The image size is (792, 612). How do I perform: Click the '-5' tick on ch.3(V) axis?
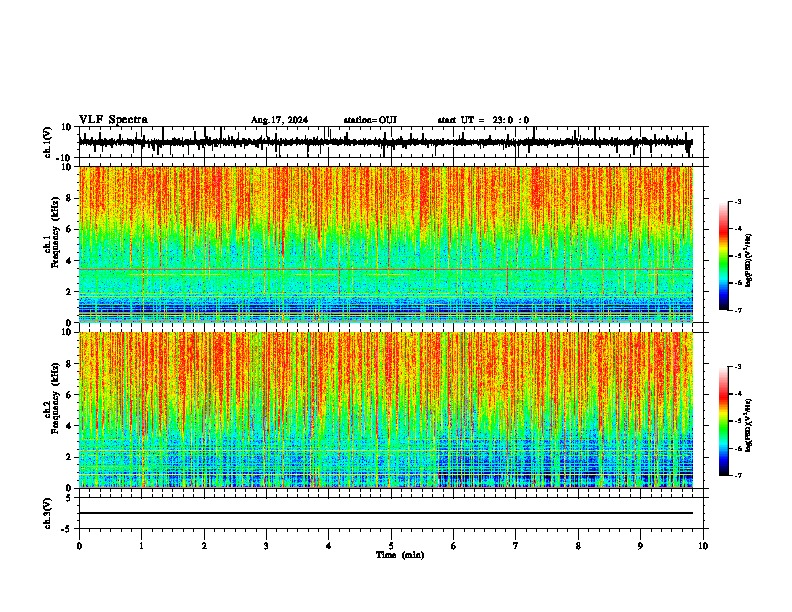tap(67, 529)
